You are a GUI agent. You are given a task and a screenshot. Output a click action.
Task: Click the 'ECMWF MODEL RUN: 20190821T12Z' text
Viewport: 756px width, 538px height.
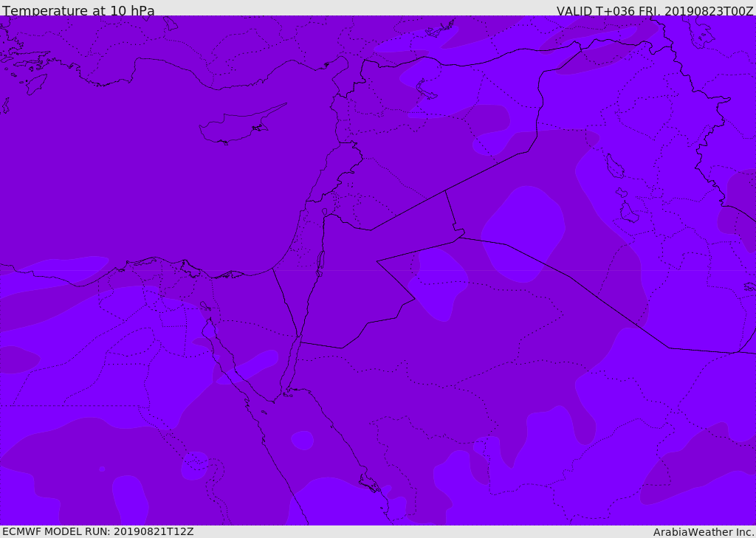click(98, 531)
